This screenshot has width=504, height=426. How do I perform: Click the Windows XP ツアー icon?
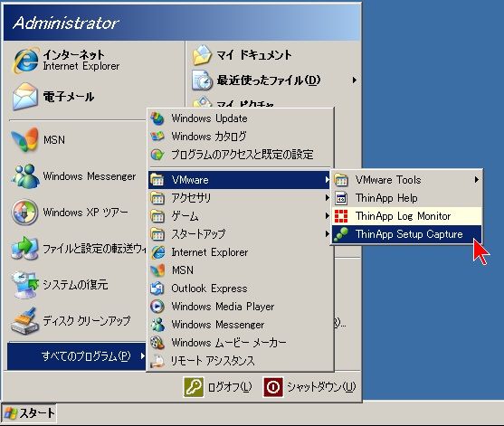pos(25,212)
